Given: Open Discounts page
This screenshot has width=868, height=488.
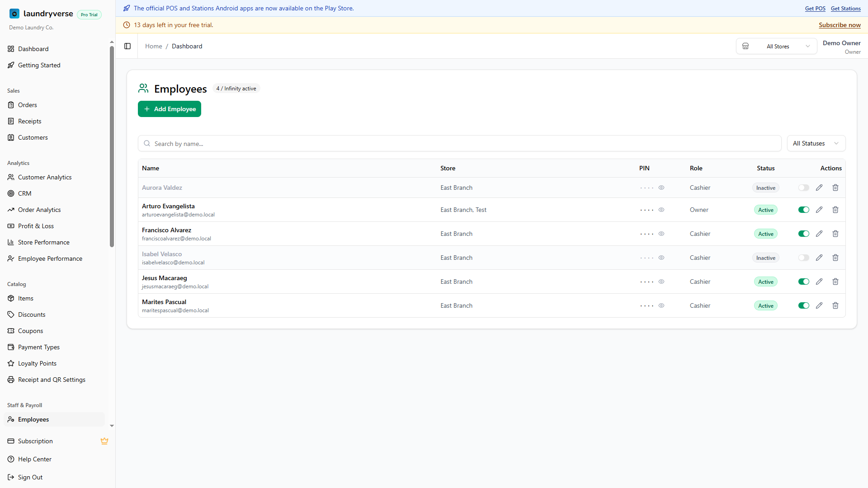Looking at the screenshot, I should coord(54,314).
